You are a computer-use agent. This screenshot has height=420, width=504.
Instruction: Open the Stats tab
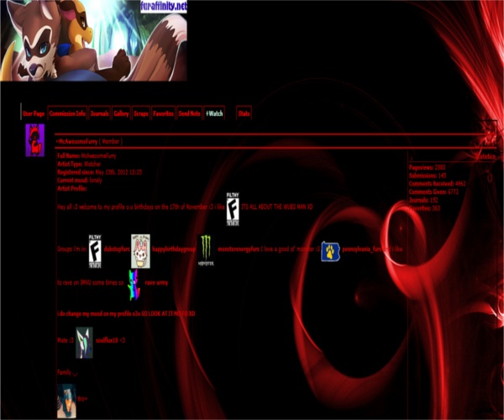click(x=244, y=113)
